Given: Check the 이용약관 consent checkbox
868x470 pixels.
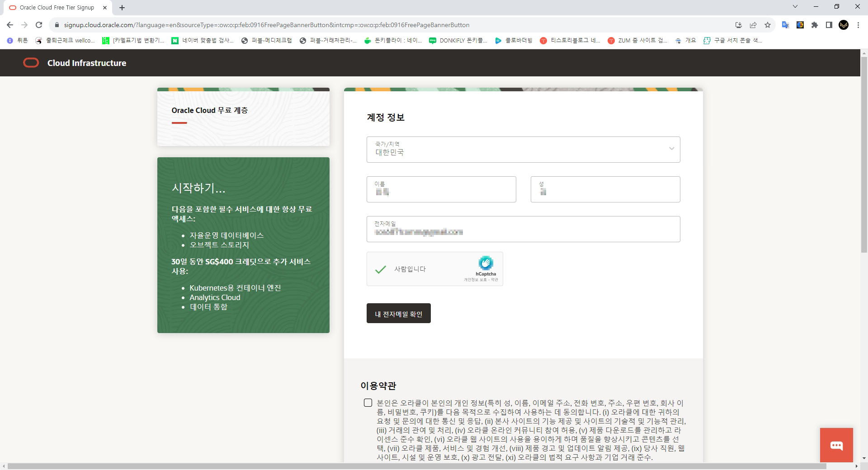Looking at the screenshot, I should [x=368, y=403].
